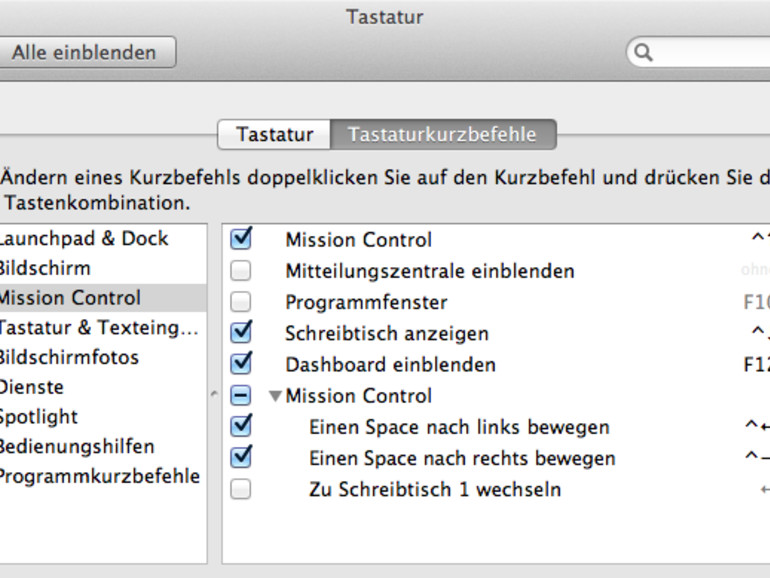Select the Mitteilungszentrale einblenden row text
This screenshot has width=770, height=578.
pyautogui.click(x=430, y=271)
